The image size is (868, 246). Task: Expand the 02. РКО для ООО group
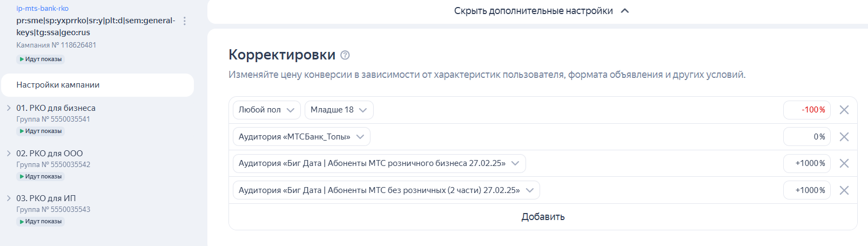(x=9, y=154)
